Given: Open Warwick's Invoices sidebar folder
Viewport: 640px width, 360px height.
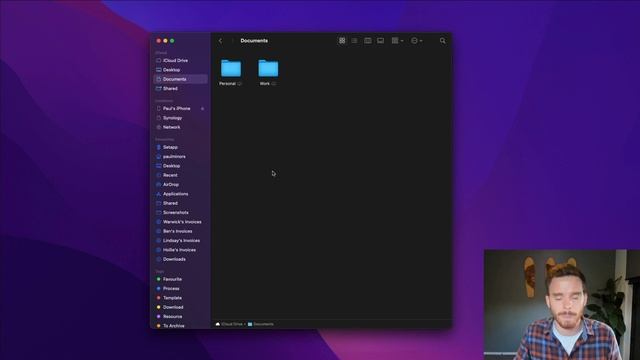Looking at the screenshot, I should pos(180,222).
